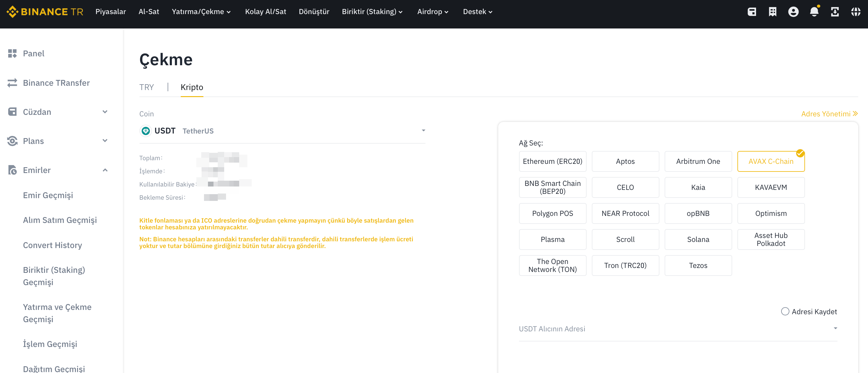Open Biriktir (Staking) Geçmişi in sidebar
The width and height of the screenshot is (868, 373).
pos(54,276)
